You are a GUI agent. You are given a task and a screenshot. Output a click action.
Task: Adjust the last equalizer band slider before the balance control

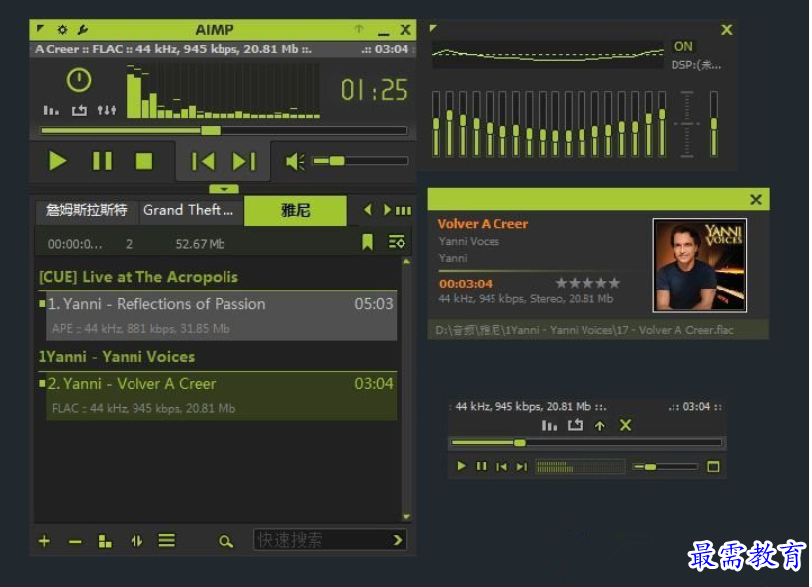(x=662, y=124)
